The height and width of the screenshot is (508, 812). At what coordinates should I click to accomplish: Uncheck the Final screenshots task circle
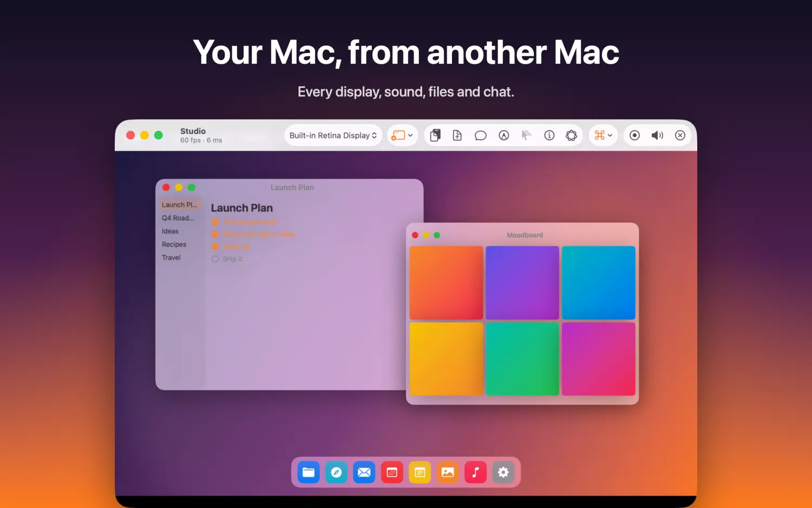[215, 222]
